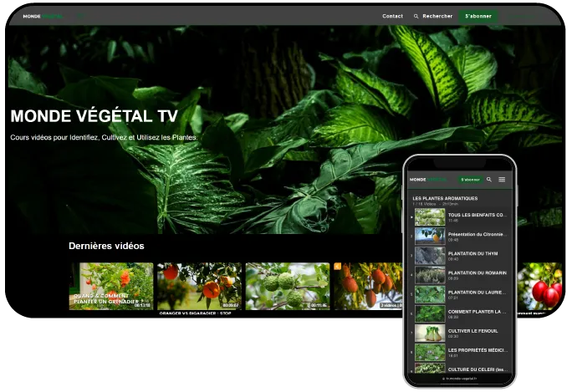This screenshot has height=392, width=572.
Task: Tap the phone's browser address bar URL
Action: coord(460,379)
